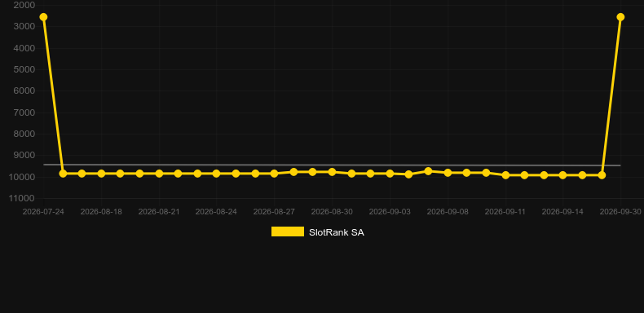Select the data point above 2026-08-24

217,174
